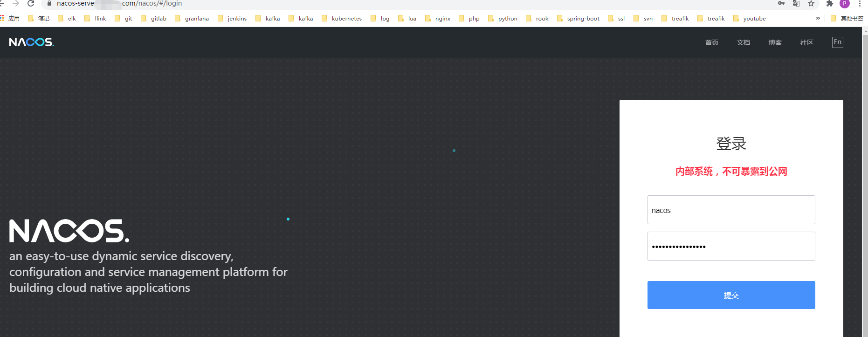Open 博客 in Nacos header
The image size is (868, 337).
tap(775, 42)
